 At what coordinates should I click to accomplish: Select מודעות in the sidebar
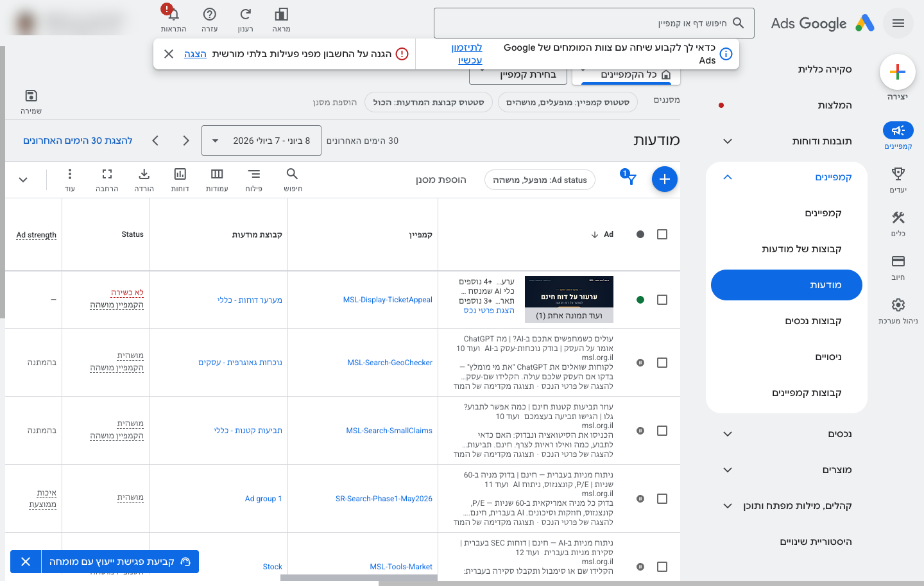[x=787, y=285]
